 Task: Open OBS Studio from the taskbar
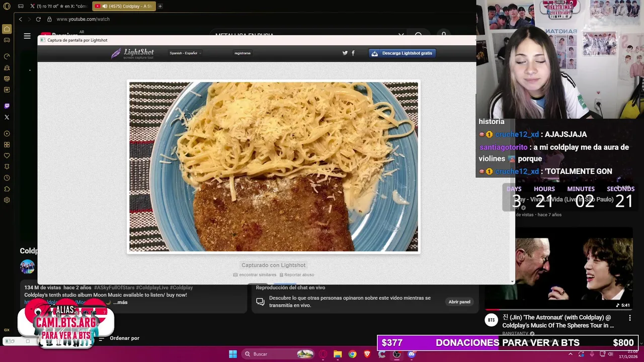pos(396,354)
